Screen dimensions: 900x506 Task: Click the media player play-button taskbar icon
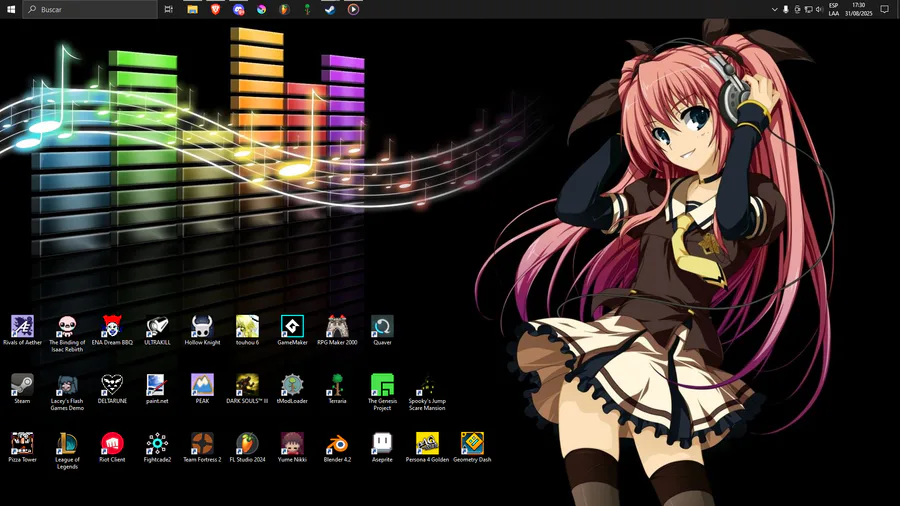(x=353, y=9)
